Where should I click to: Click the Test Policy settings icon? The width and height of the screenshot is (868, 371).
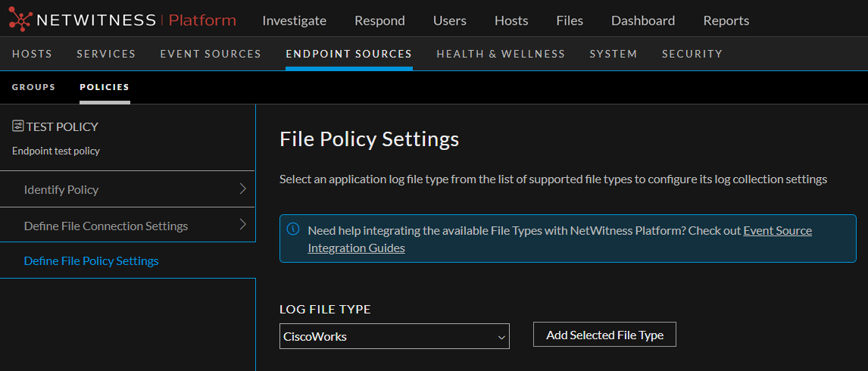(17, 126)
